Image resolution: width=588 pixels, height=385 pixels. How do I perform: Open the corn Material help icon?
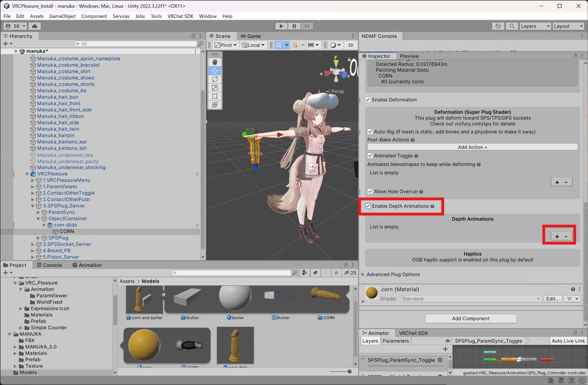pos(573,290)
